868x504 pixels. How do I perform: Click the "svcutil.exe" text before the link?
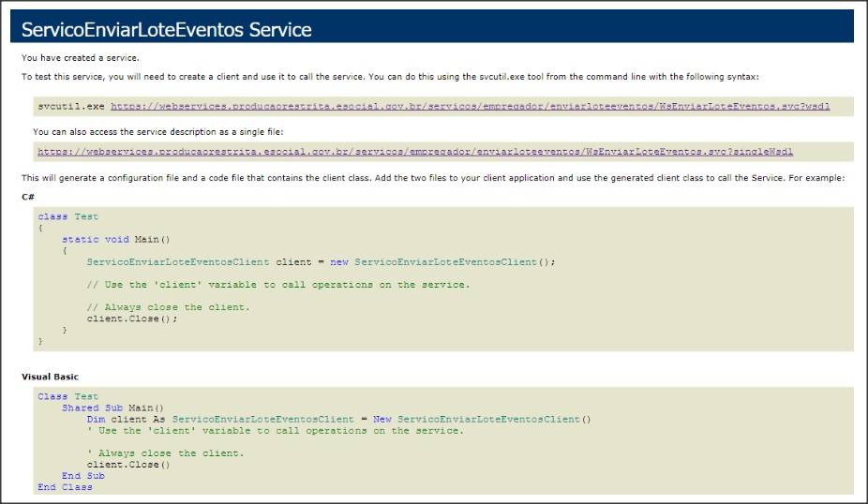[71, 106]
